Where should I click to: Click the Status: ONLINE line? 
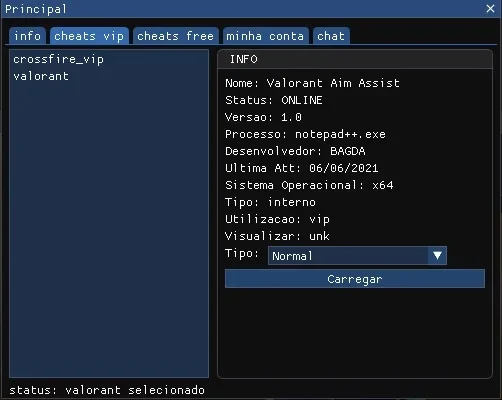click(274, 100)
